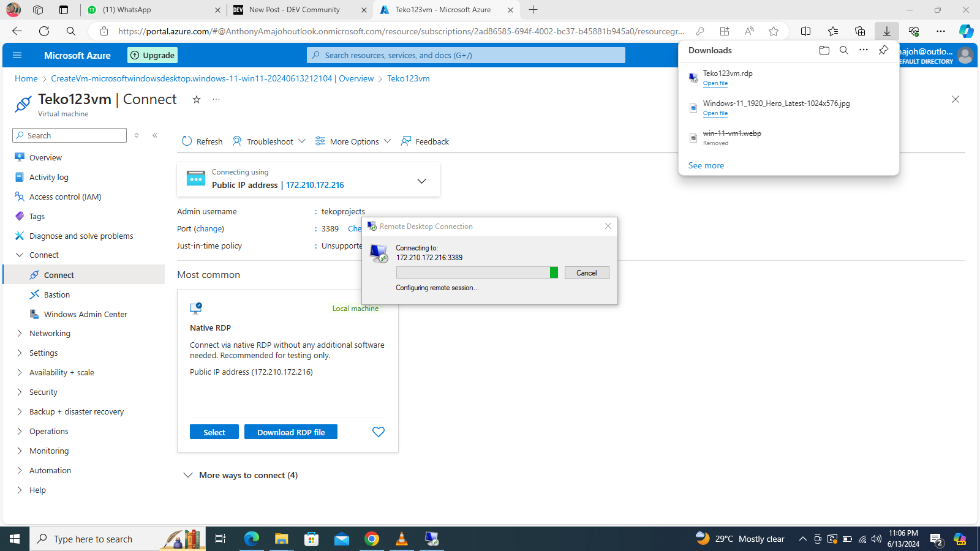This screenshot has height=551, width=980.
Task: Click the Home breadcrumb link
Action: (x=26, y=78)
